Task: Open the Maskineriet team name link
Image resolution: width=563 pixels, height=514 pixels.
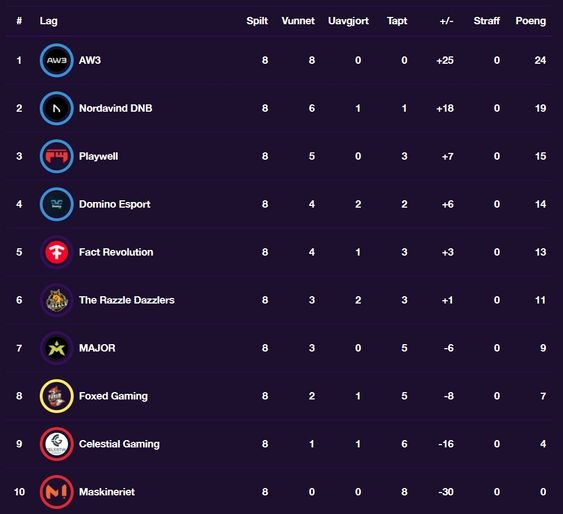Action: (107, 492)
